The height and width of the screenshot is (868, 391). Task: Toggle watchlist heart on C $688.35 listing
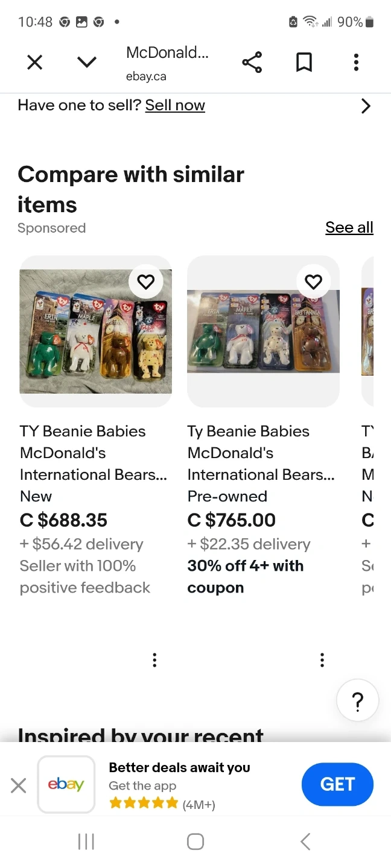pos(146,281)
